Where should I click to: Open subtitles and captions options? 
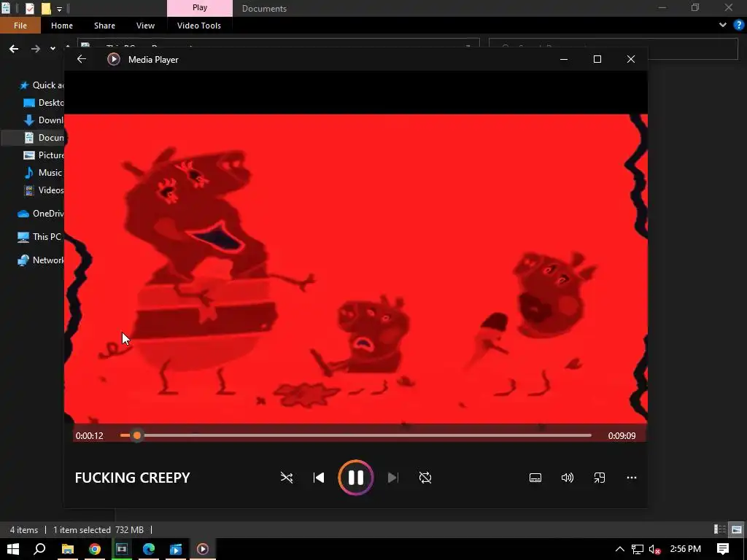point(535,478)
